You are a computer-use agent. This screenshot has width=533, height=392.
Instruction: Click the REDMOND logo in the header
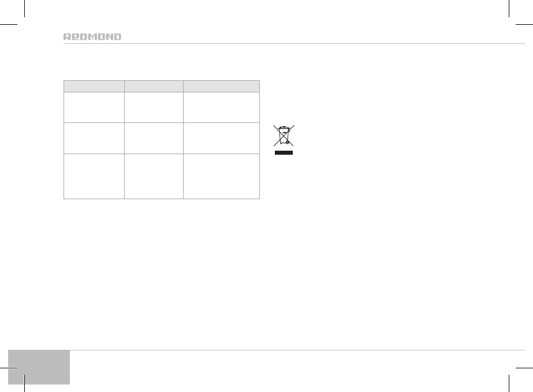point(92,37)
